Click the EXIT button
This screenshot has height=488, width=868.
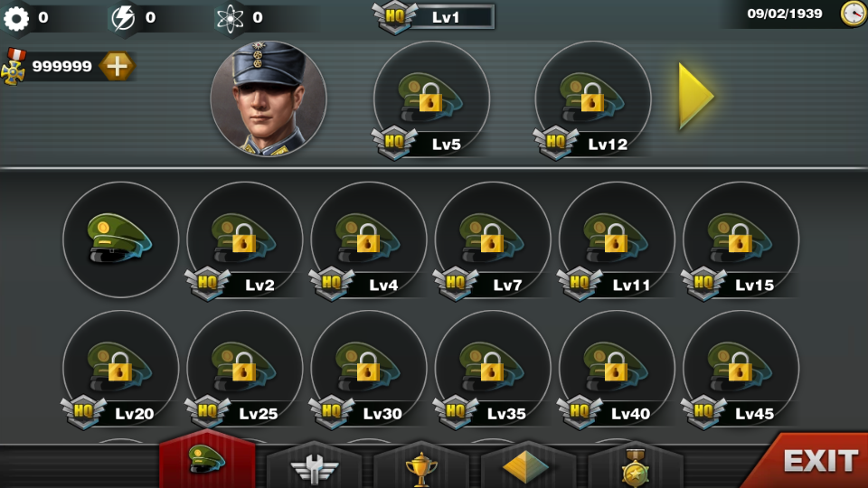point(812,460)
